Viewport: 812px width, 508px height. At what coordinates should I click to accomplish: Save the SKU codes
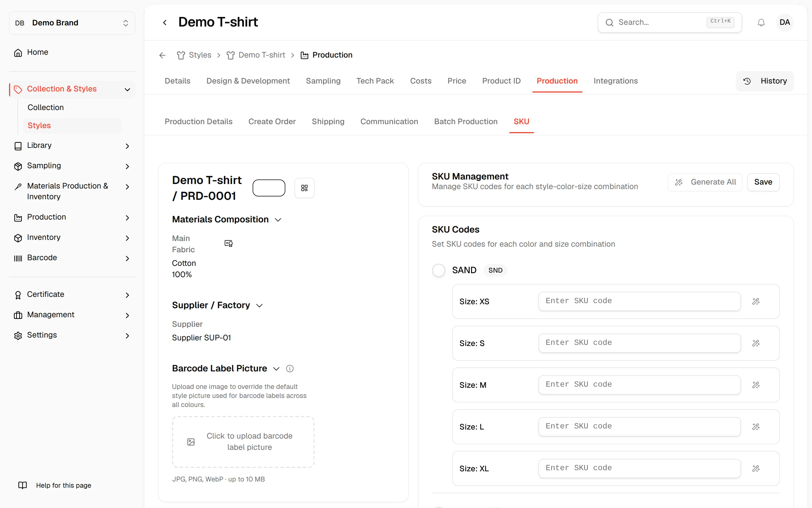[x=763, y=182]
